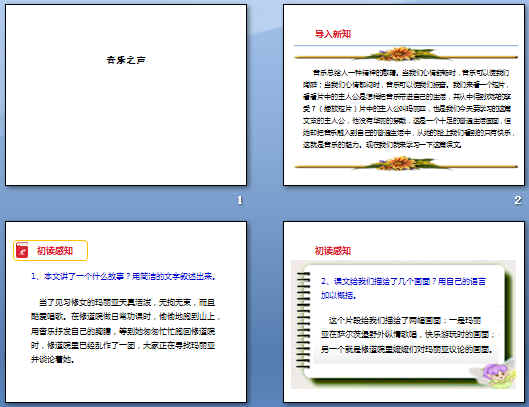Select blue question 1 text on slide 3

[123, 276]
